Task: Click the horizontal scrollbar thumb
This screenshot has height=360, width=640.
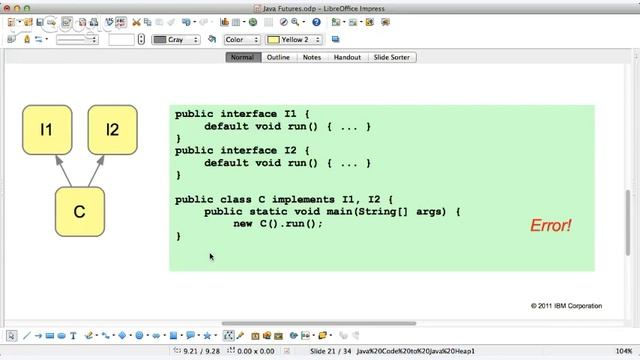Action: [319, 323]
